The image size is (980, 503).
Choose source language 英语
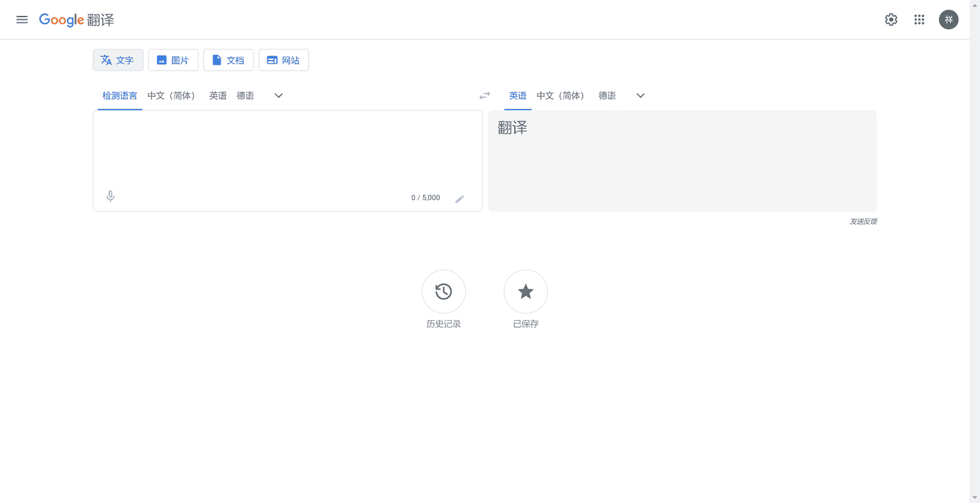218,96
